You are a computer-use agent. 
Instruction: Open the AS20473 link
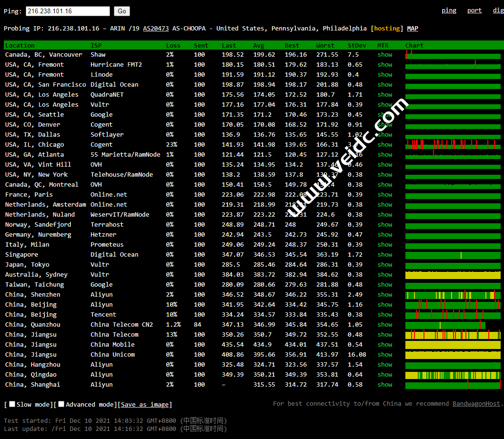click(x=156, y=29)
